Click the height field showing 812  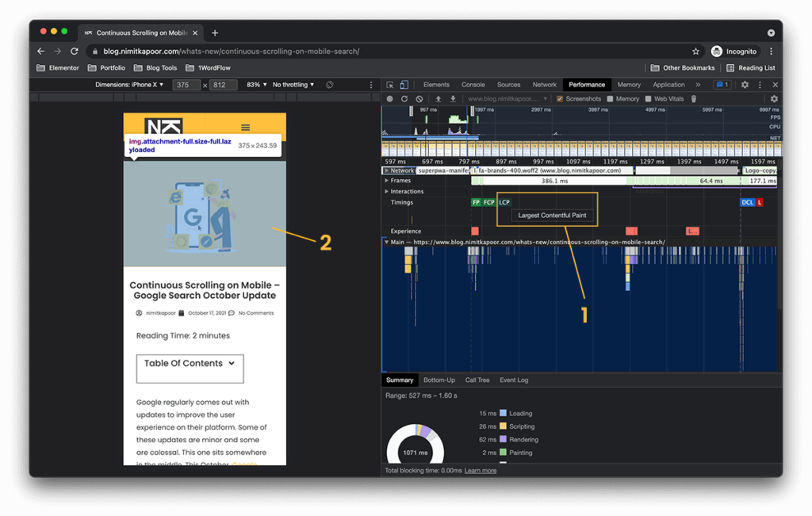[223, 85]
